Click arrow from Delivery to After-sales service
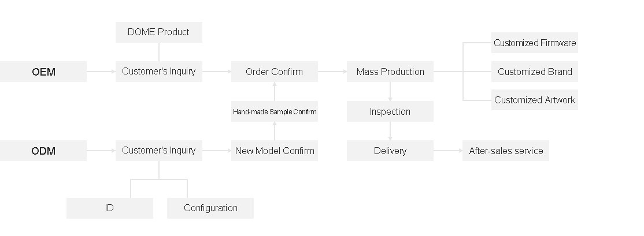This screenshot has height=236, width=644. [447, 151]
